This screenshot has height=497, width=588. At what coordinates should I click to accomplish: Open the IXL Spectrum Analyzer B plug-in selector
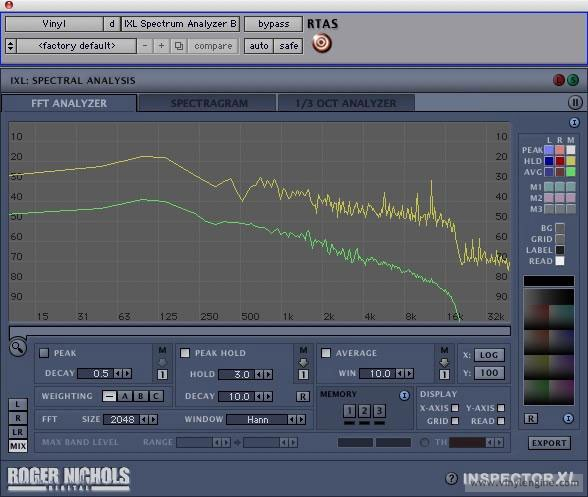(180, 24)
